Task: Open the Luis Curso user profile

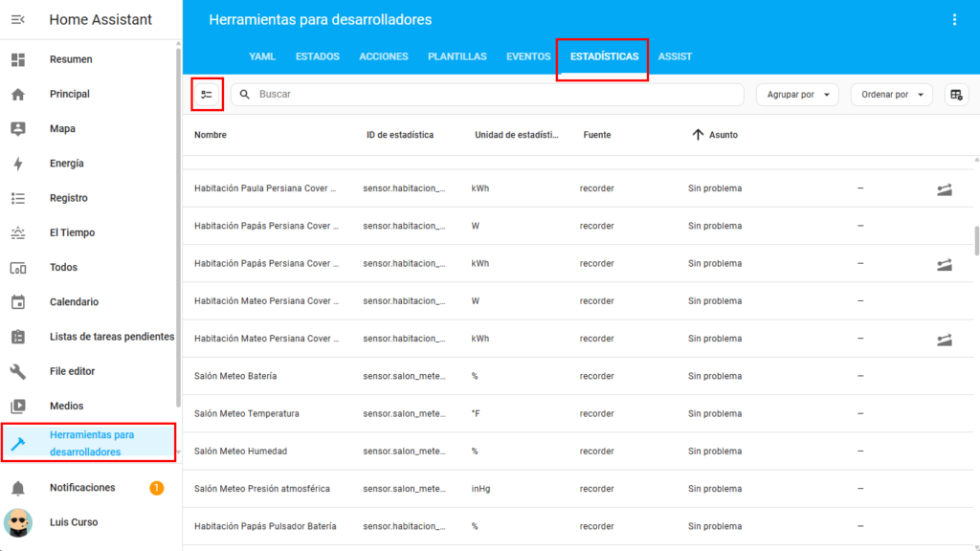Action: click(73, 522)
